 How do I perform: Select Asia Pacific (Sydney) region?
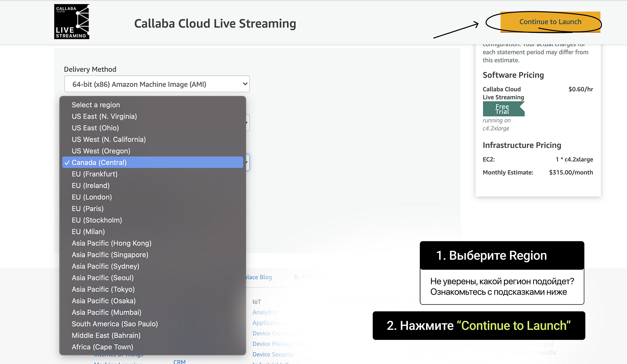point(153,266)
